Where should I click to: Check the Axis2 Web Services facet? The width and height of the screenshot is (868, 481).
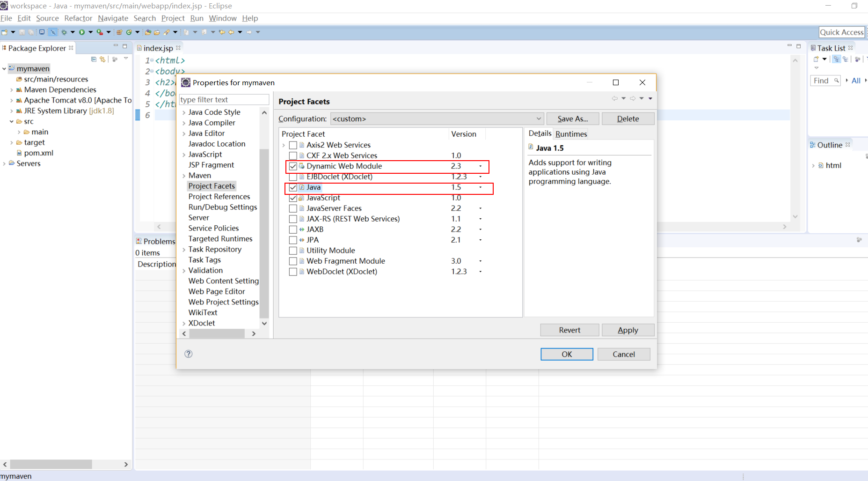point(293,145)
